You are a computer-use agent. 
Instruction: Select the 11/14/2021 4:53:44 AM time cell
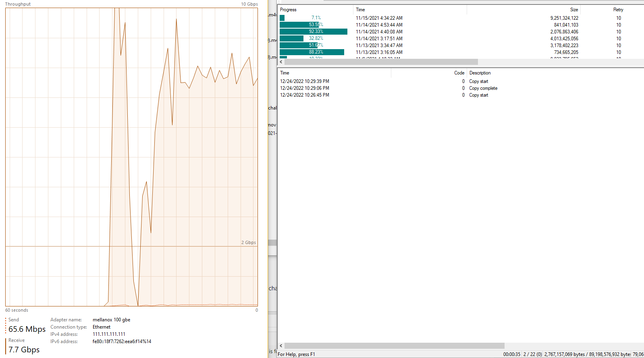(x=379, y=25)
